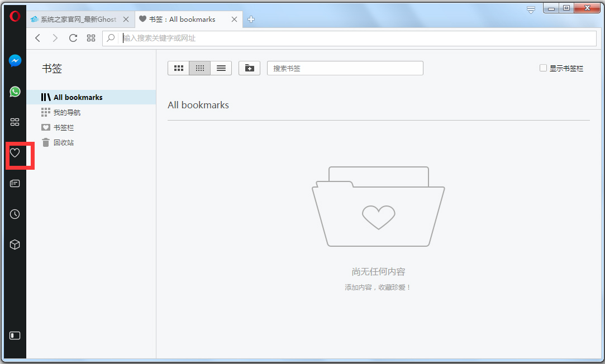Focus the 搜索书签 search field
The width and height of the screenshot is (605, 364).
pos(345,68)
